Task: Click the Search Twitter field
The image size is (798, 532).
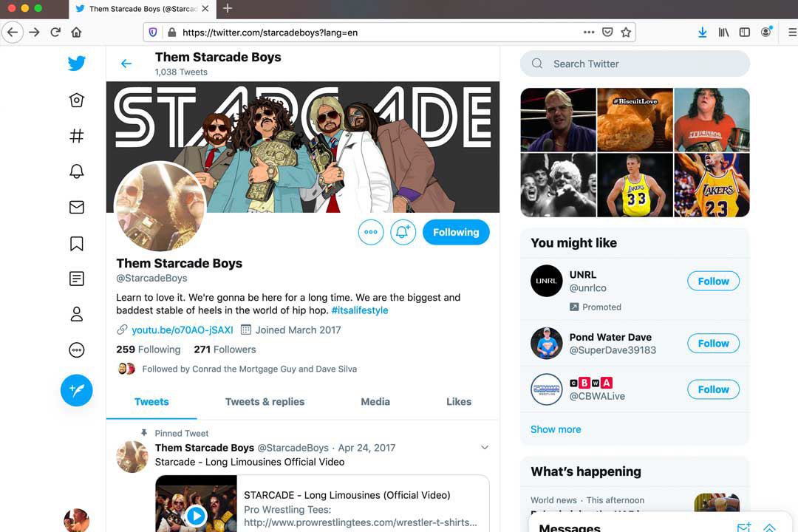Action: tap(635, 64)
